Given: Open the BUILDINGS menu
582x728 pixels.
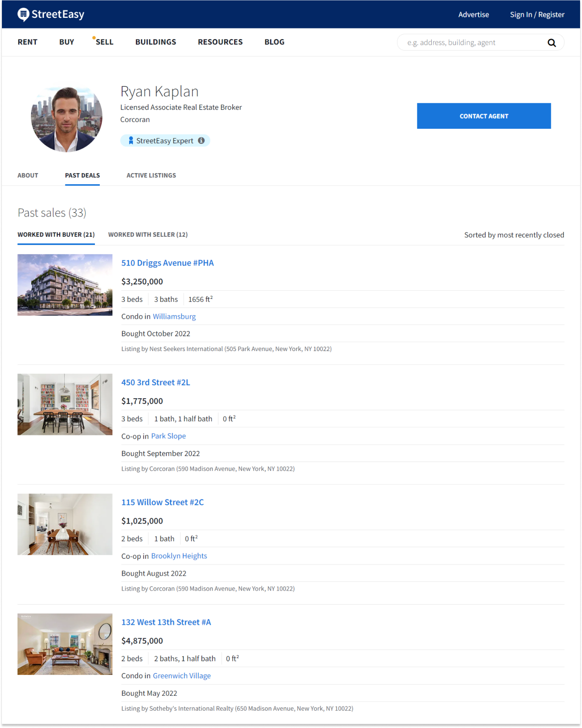Looking at the screenshot, I should [156, 42].
